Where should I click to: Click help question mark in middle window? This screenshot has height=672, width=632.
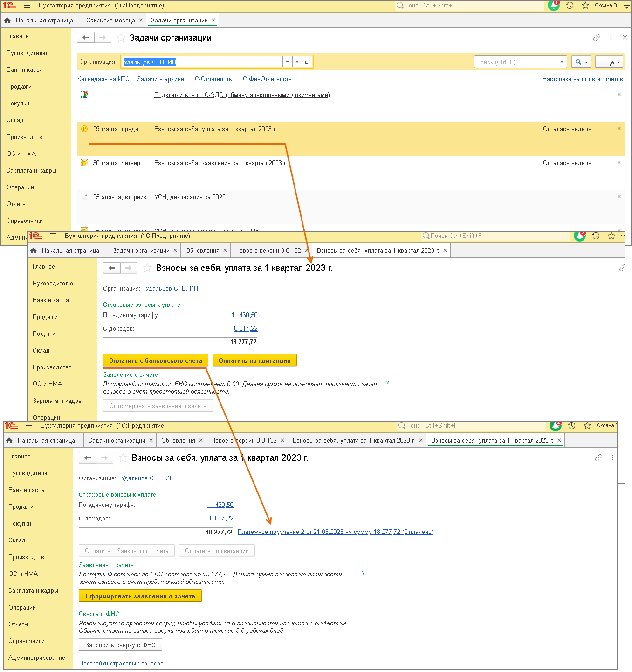click(x=387, y=383)
